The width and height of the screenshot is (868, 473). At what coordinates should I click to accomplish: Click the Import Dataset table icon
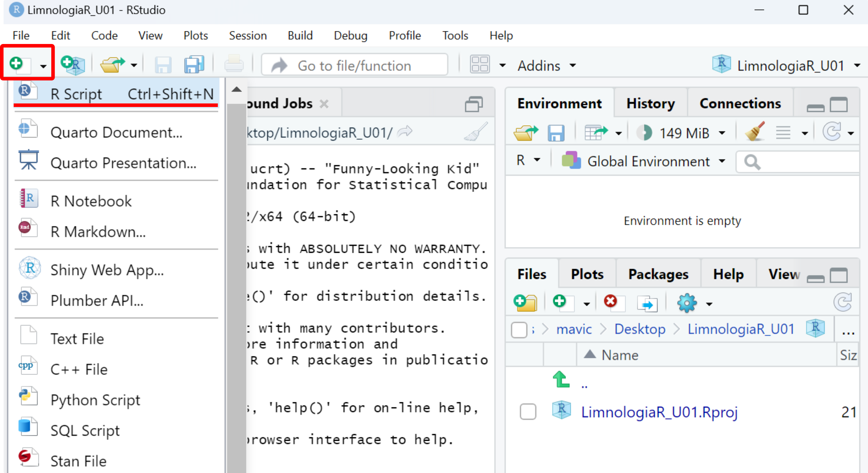(x=596, y=132)
